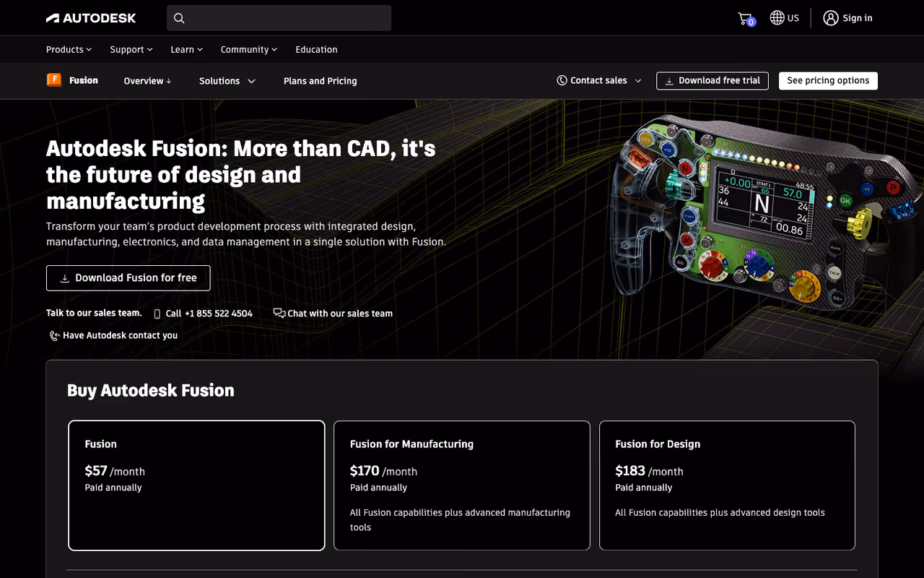Click the Sign in link
This screenshot has height=578, width=924.
pyautogui.click(x=858, y=18)
